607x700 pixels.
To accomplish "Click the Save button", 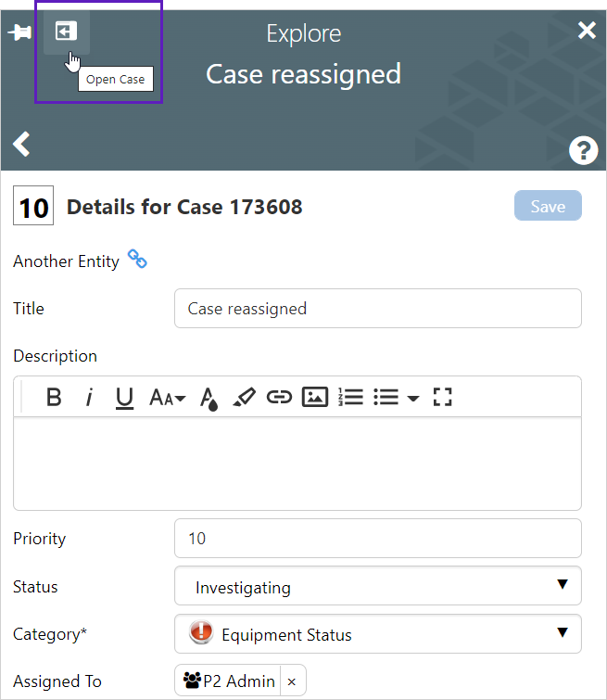I will pos(548,206).
